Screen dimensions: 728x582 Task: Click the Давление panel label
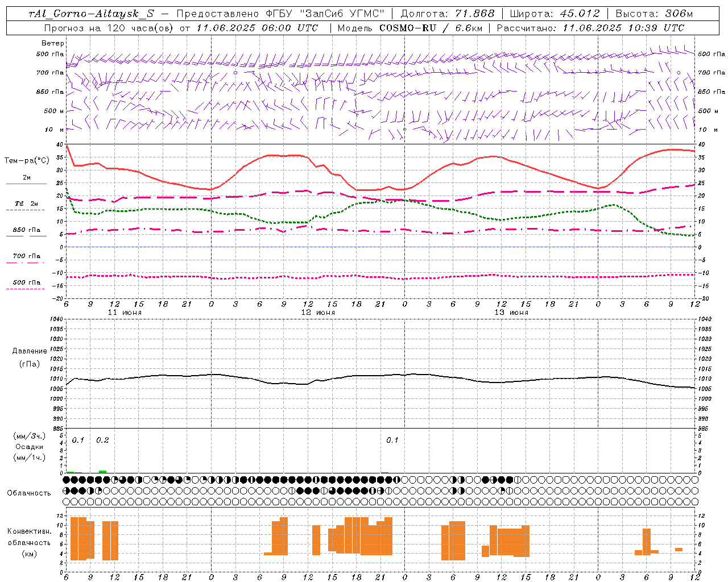coord(30,351)
